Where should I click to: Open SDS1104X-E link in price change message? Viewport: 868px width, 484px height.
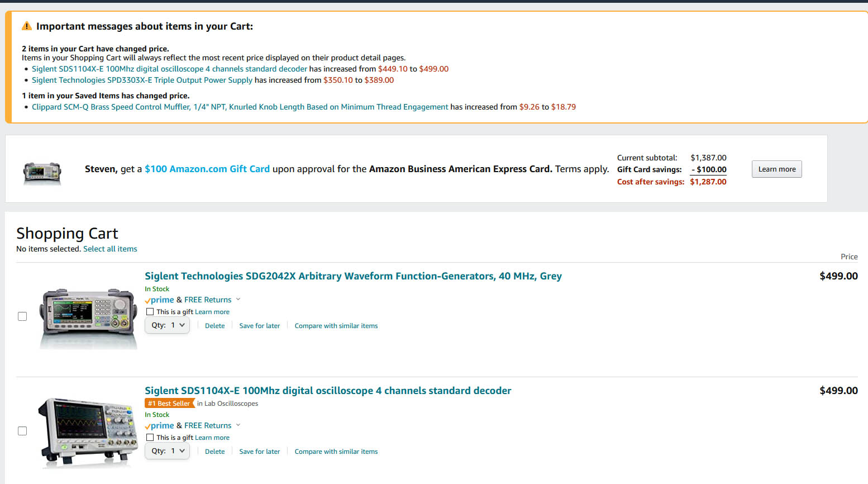[169, 69]
